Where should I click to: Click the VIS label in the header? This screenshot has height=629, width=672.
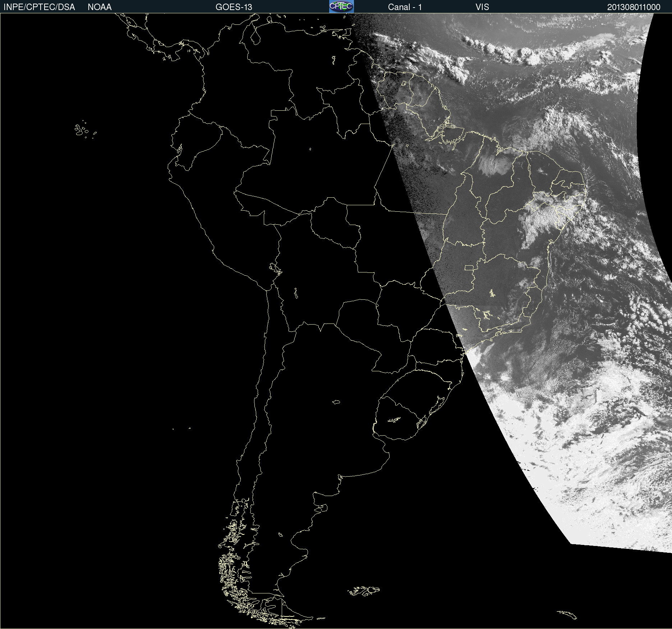click(x=482, y=7)
